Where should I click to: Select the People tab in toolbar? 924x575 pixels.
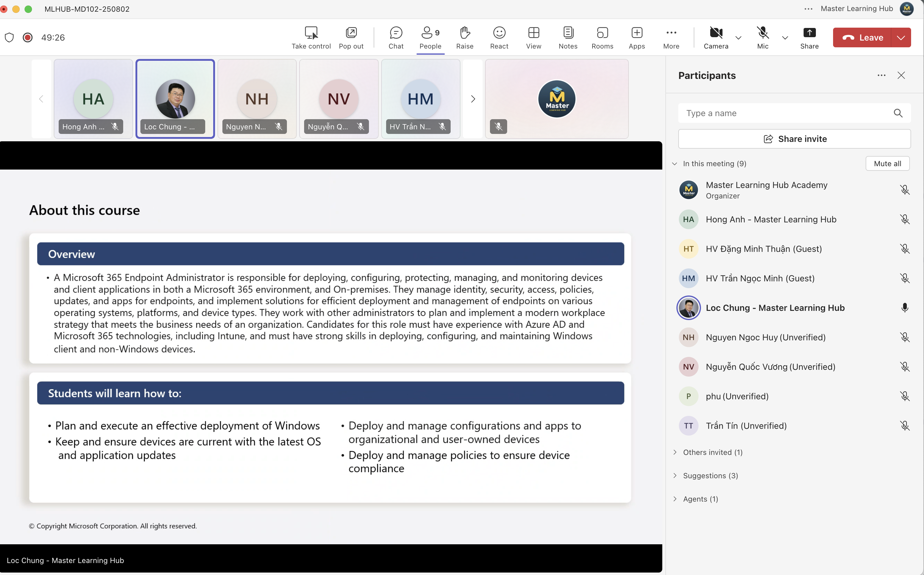[430, 37]
